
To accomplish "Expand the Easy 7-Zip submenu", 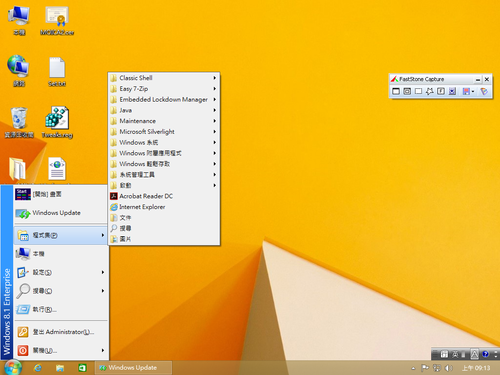I will 164,89.
